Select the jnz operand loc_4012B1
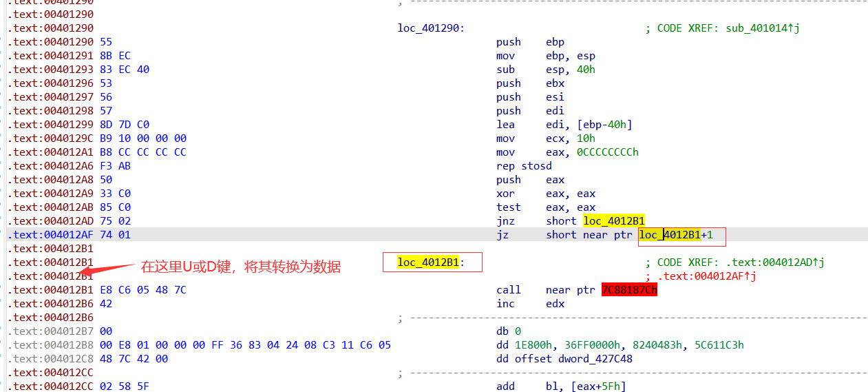Image resolution: width=868 pixels, height=392 pixels. (613, 221)
